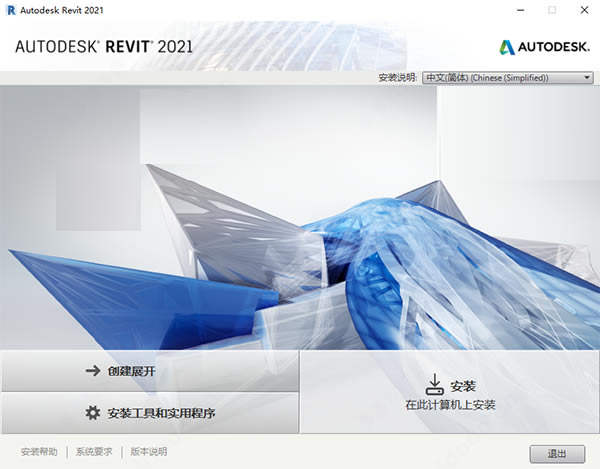The image size is (600, 469).
Task: Click the Revit R icon in title bar
Action: [11, 10]
